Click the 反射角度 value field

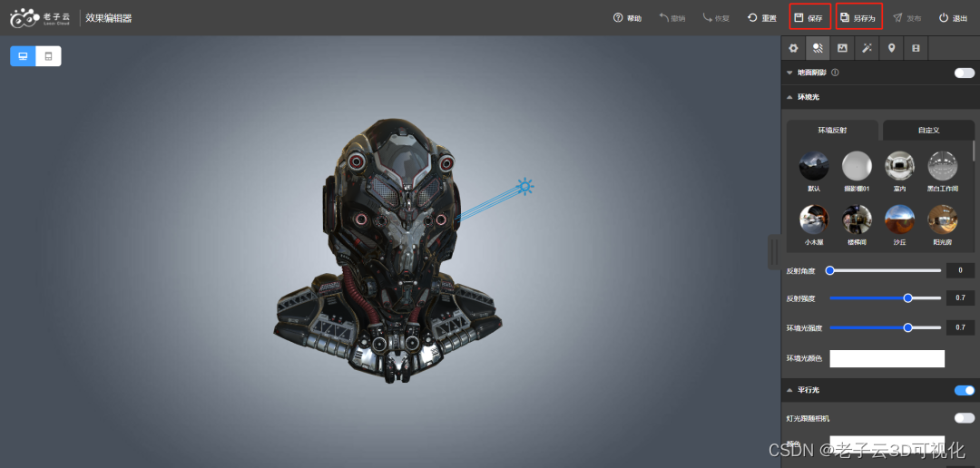pos(960,270)
